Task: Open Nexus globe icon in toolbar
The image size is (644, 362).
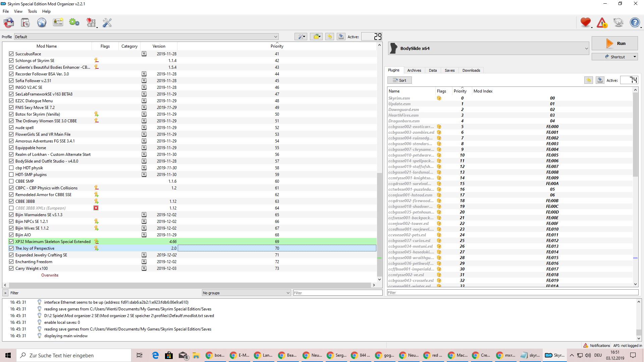Action: click(42, 23)
